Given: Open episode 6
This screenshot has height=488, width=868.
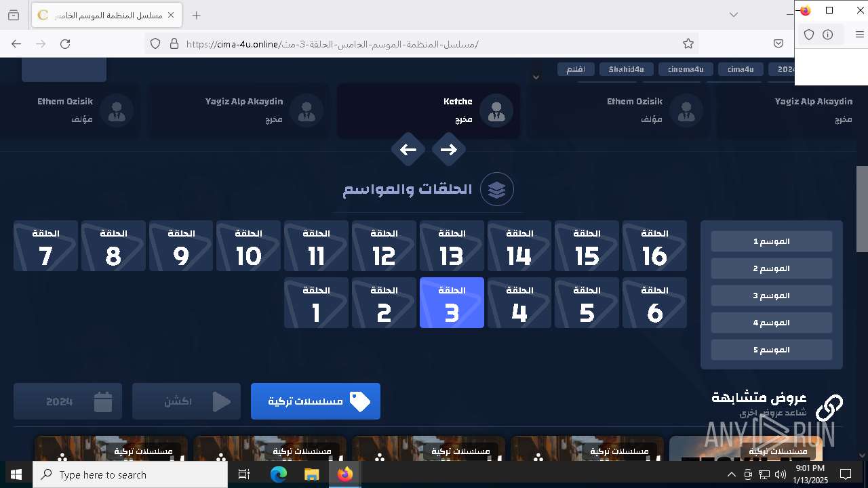Looking at the screenshot, I should (654, 302).
